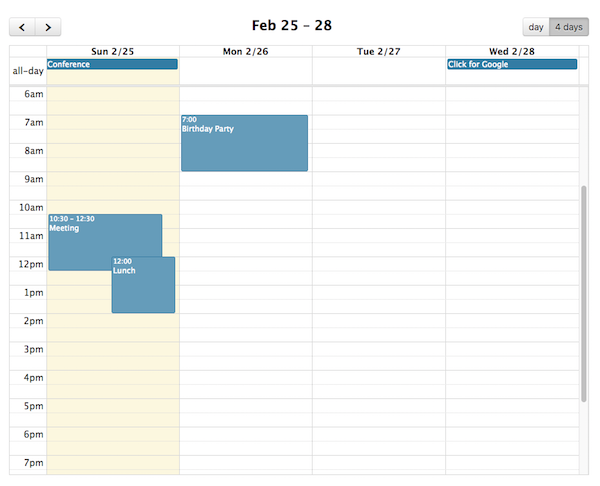The width and height of the screenshot is (600, 486).
Task: Click the Tue 2/27 column header
Action: (x=379, y=51)
